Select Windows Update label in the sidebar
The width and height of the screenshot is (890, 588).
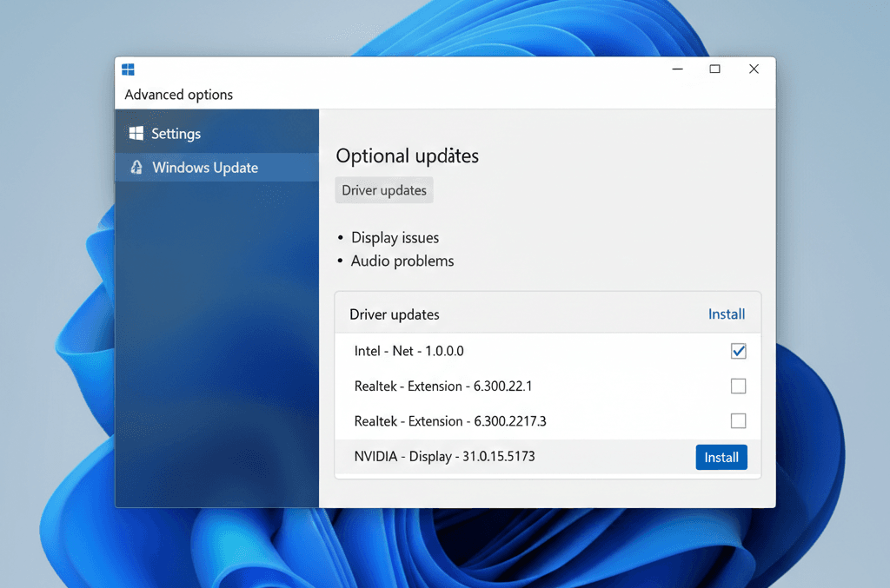(x=205, y=168)
